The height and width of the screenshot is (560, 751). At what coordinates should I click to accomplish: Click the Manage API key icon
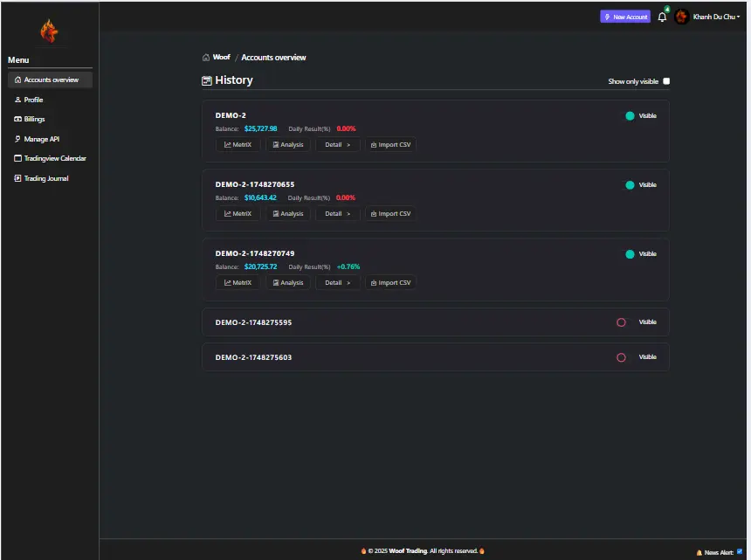click(x=17, y=139)
